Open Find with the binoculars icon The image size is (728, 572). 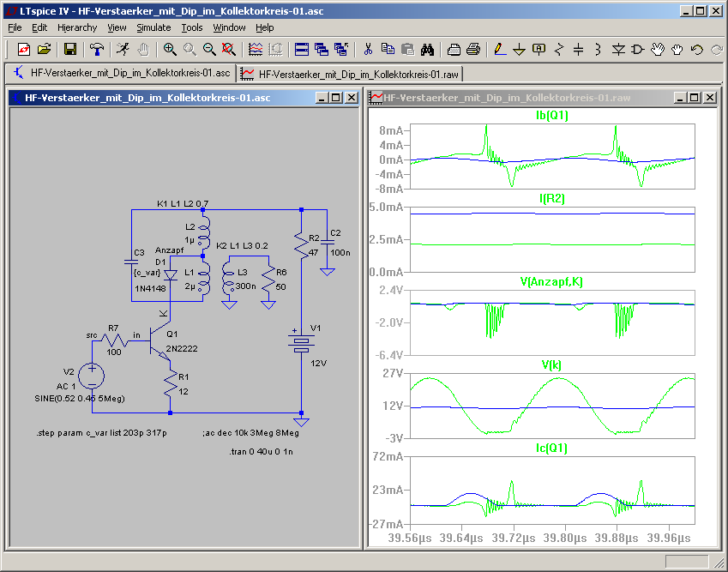427,49
